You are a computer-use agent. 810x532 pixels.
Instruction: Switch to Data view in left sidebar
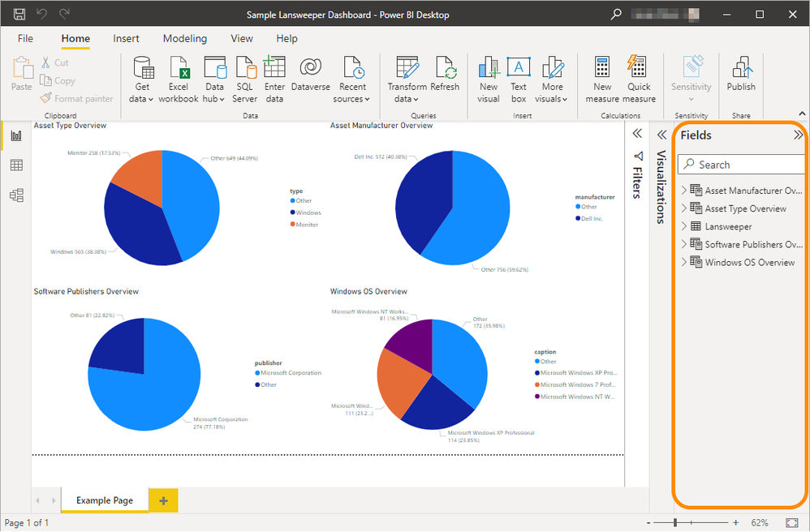coord(16,165)
